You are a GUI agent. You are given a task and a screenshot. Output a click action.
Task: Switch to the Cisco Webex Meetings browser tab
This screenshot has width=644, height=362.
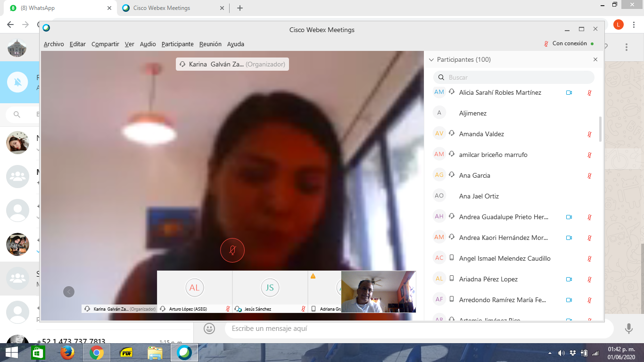(x=173, y=8)
